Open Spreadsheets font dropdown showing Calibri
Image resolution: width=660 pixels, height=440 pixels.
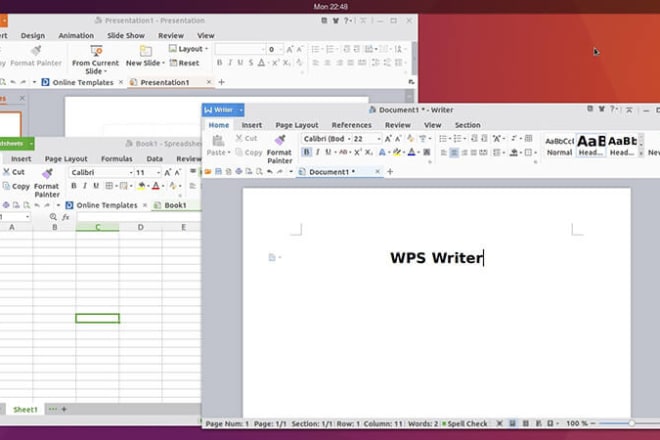pyautogui.click(x=131, y=173)
